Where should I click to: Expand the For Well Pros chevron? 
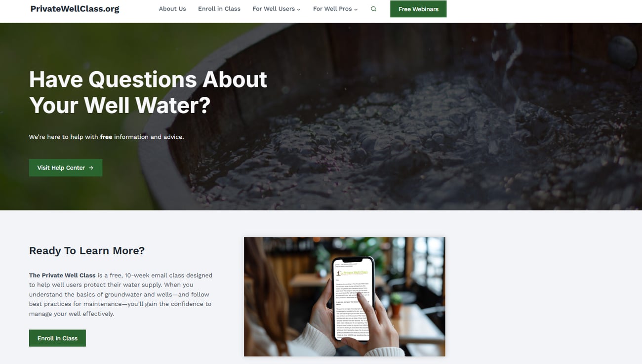pos(356,9)
